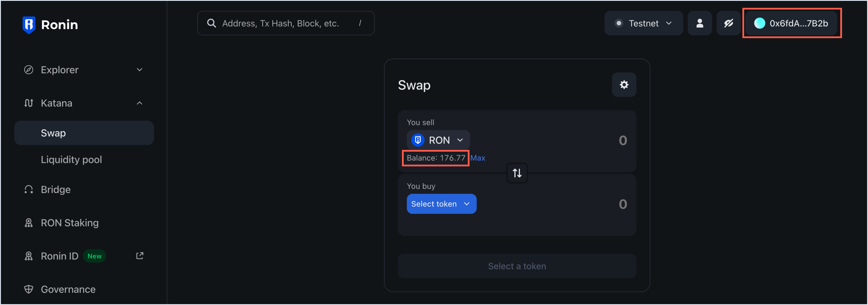
Task: Open the Select token dropdown
Action: pyautogui.click(x=441, y=204)
